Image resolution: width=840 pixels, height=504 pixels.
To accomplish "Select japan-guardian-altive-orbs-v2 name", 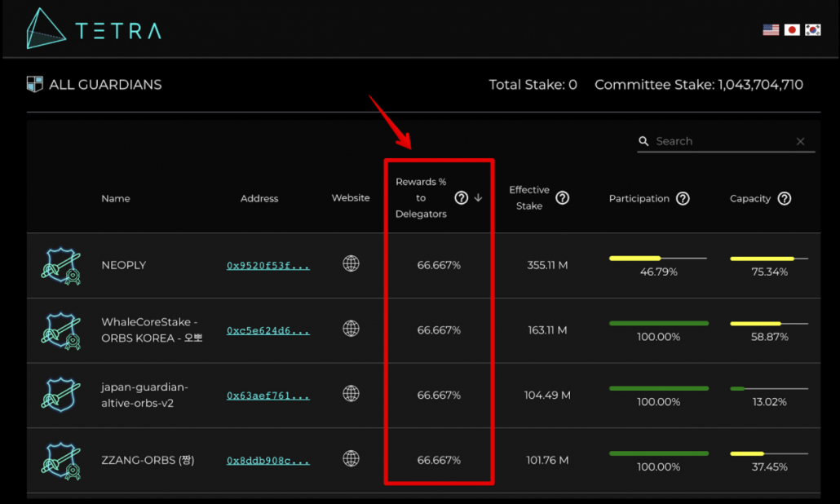I will click(x=144, y=396).
